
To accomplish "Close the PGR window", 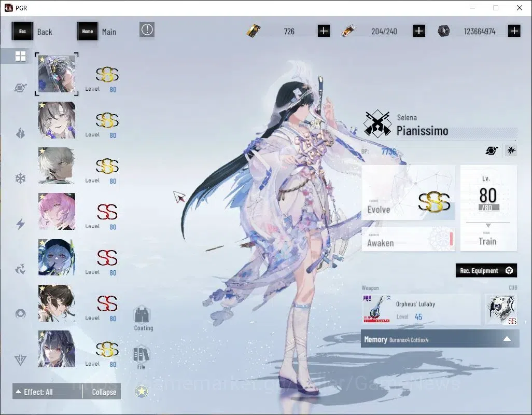I will coord(520,8).
